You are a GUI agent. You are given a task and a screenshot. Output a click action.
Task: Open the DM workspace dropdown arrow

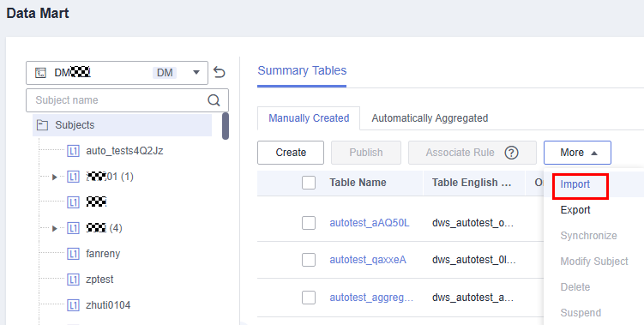coord(196,73)
